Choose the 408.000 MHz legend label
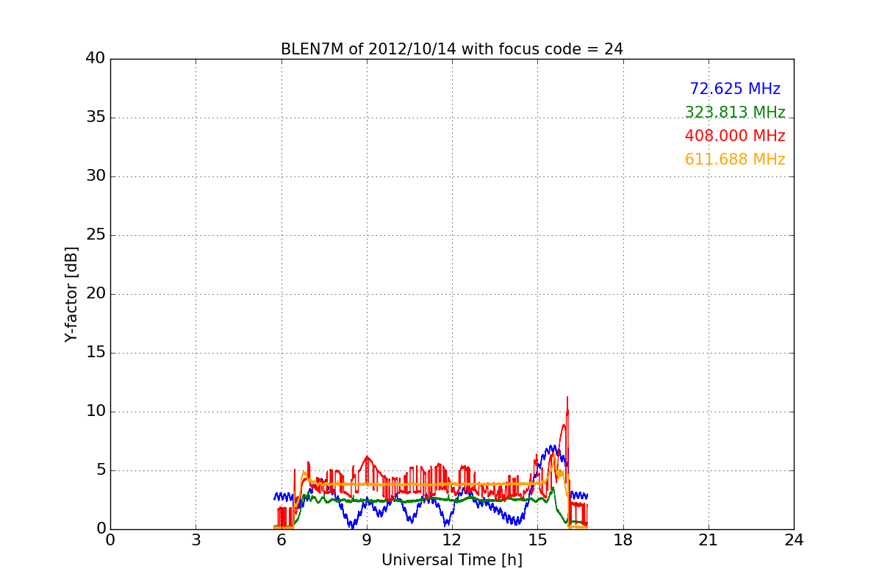 click(735, 136)
